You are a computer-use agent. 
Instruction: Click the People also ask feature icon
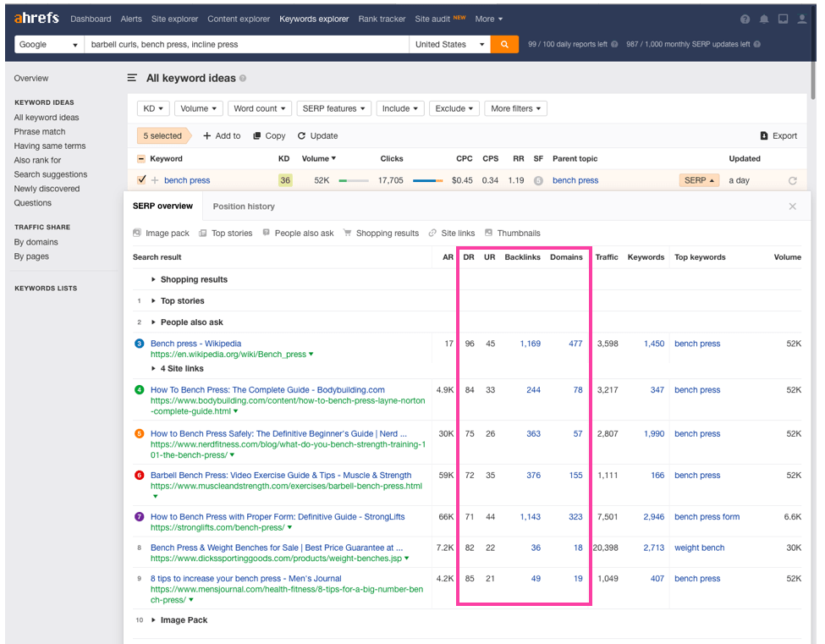[267, 233]
